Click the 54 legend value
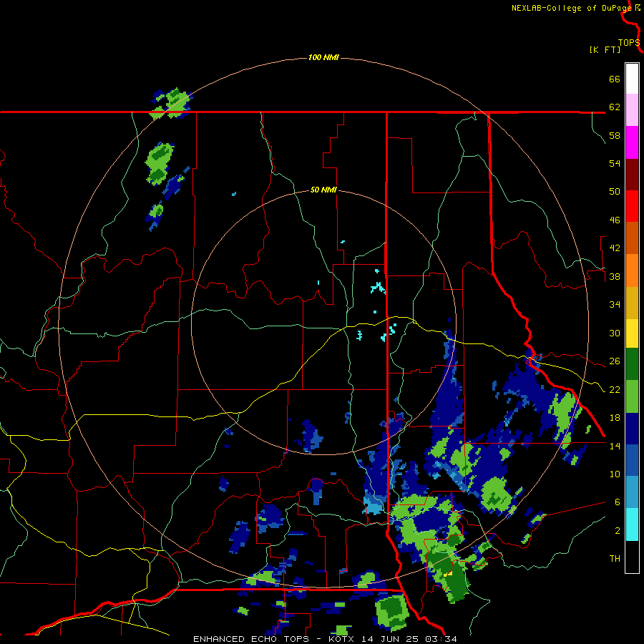Image resolution: width=644 pixels, height=644 pixels. [615, 163]
